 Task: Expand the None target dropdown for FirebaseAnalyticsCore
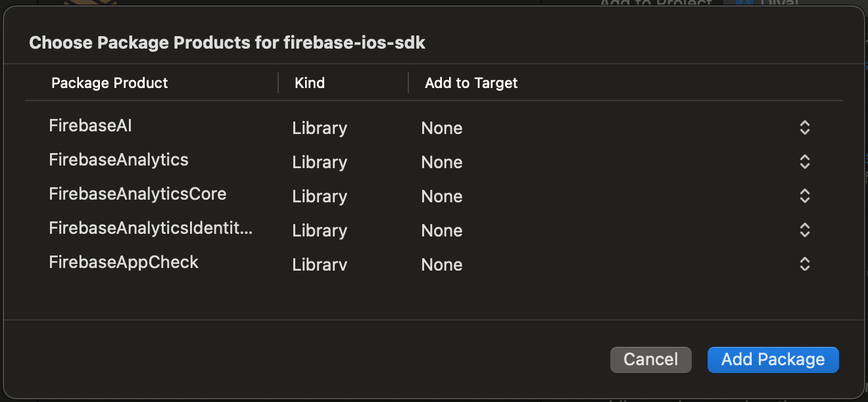pyautogui.click(x=442, y=196)
